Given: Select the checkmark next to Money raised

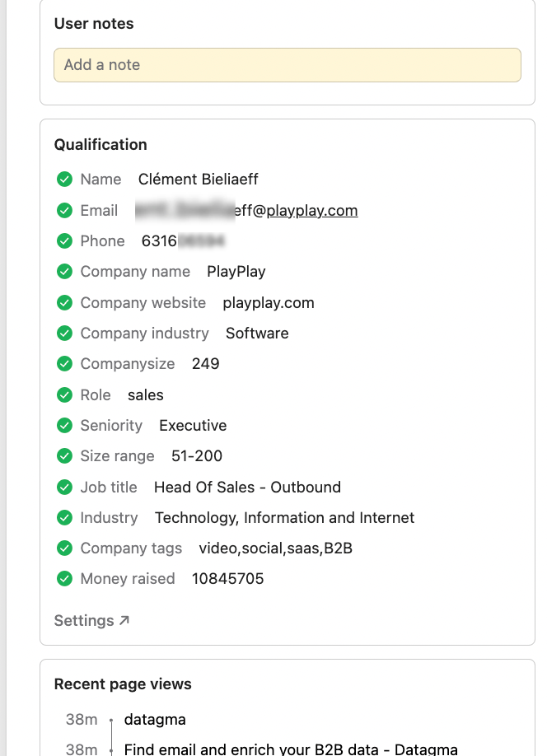Looking at the screenshot, I should tap(65, 578).
